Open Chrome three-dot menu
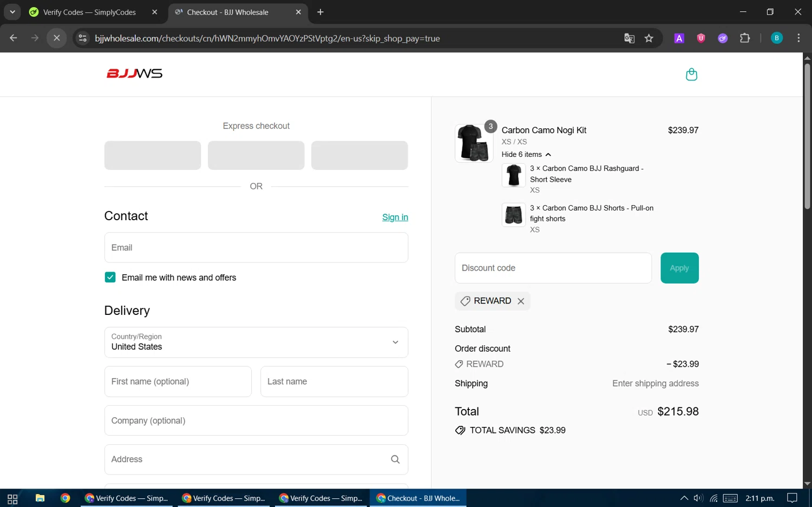Image resolution: width=812 pixels, height=507 pixels. 798,38
